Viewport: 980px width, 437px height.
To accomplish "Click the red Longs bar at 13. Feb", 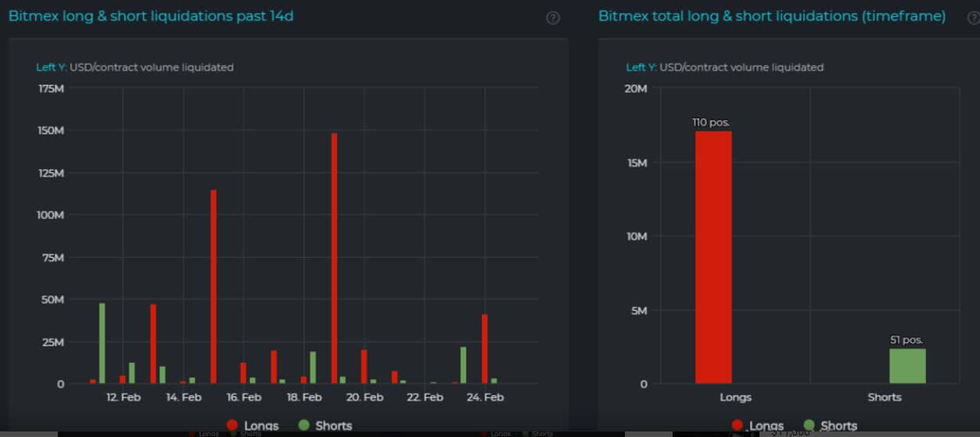I will [153, 344].
